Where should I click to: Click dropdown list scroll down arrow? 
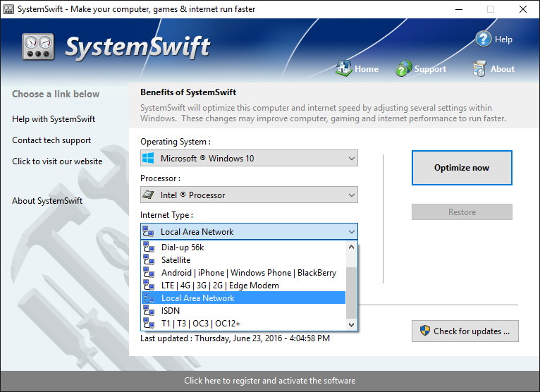pyautogui.click(x=351, y=324)
